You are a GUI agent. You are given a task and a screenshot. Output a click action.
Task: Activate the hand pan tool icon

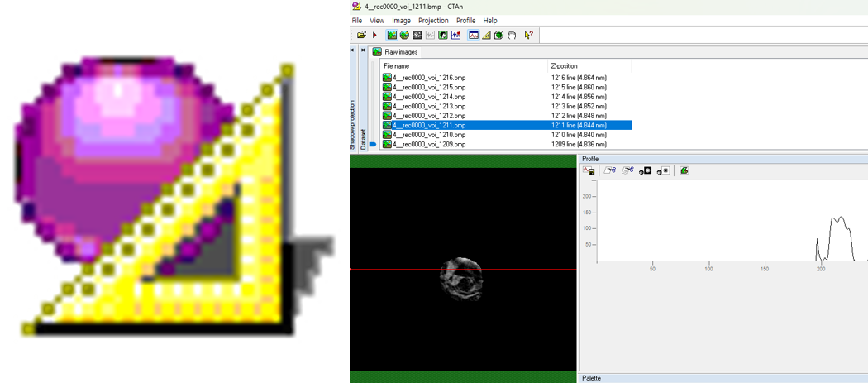[x=512, y=35]
